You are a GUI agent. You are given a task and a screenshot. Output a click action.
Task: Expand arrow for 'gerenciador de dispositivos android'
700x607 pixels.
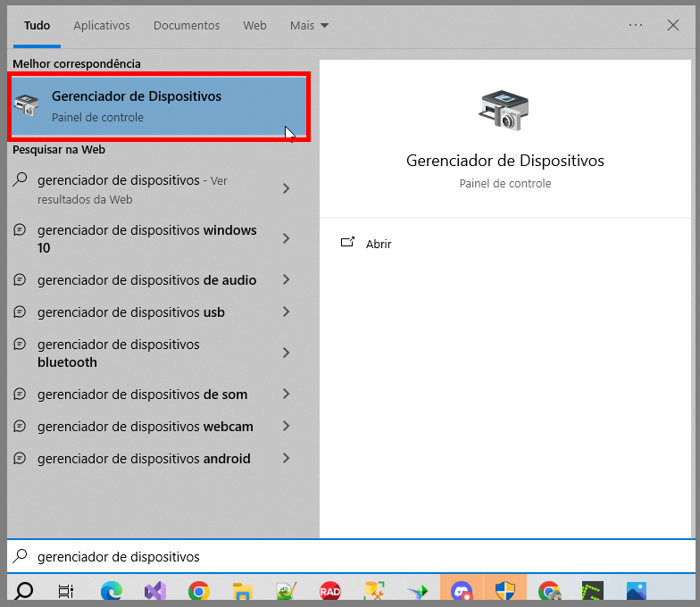pos(286,458)
